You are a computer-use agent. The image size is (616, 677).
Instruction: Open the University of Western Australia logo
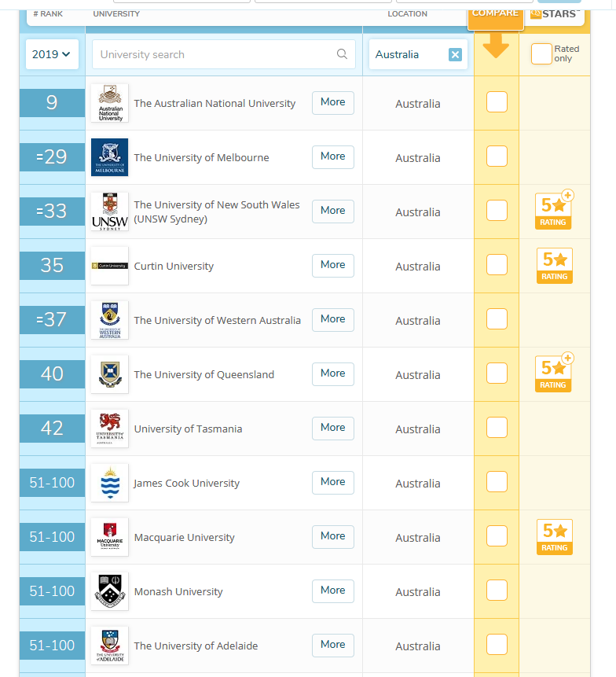click(x=109, y=320)
